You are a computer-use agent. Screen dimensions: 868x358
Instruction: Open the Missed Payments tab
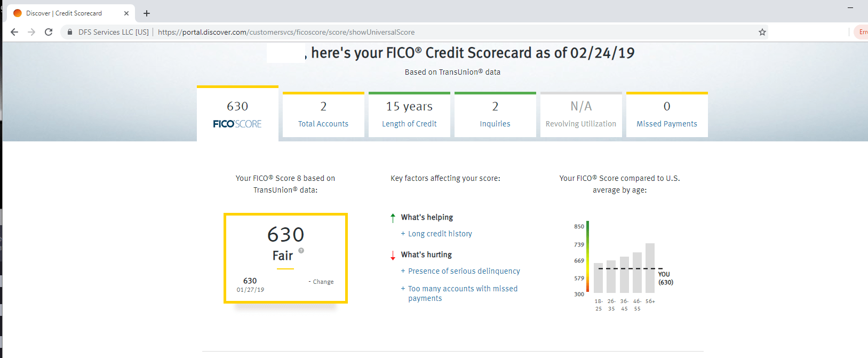tap(667, 115)
